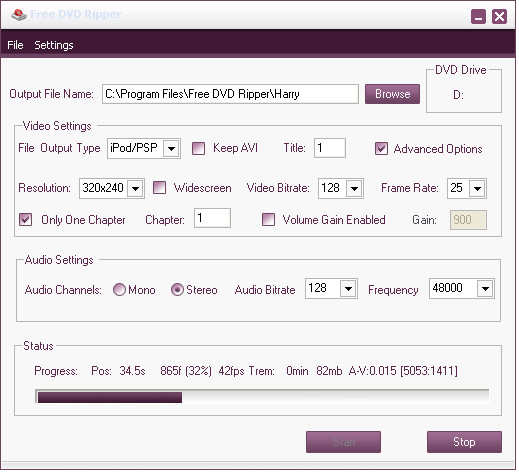This screenshot has height=474, width=519.
Task: Click the Browse button
Action: [392, 94]
